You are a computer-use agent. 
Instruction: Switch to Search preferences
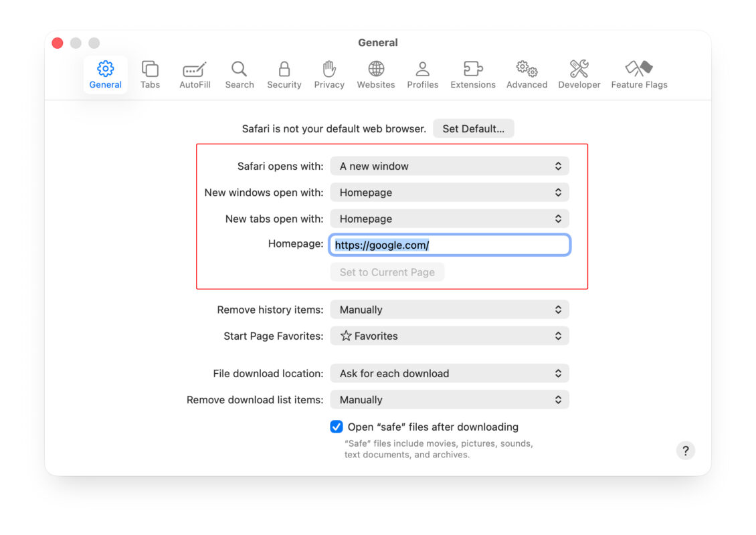coord(240,74)
